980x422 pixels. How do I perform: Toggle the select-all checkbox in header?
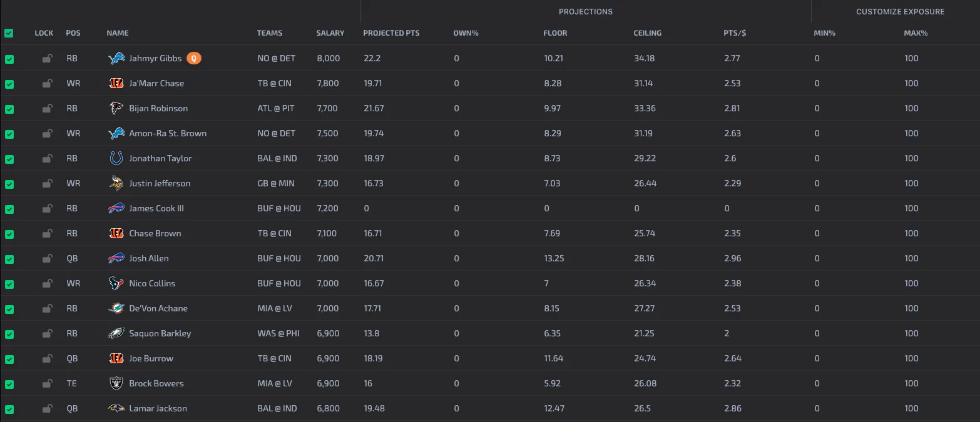[9, 33]
